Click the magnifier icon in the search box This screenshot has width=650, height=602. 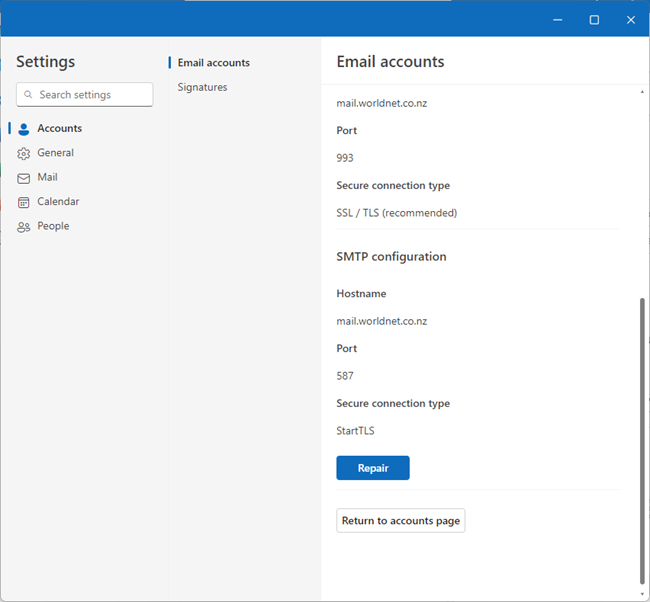click(28, 95)
